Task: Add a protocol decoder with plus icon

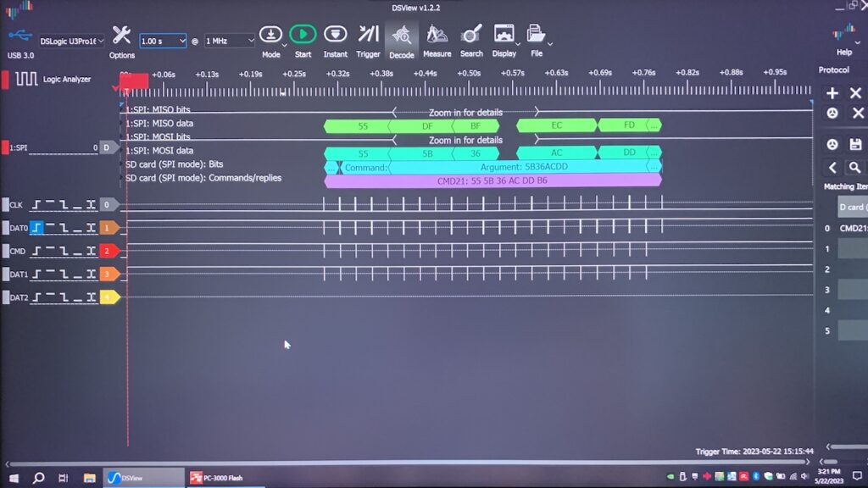Action: [x=832, y=93]
